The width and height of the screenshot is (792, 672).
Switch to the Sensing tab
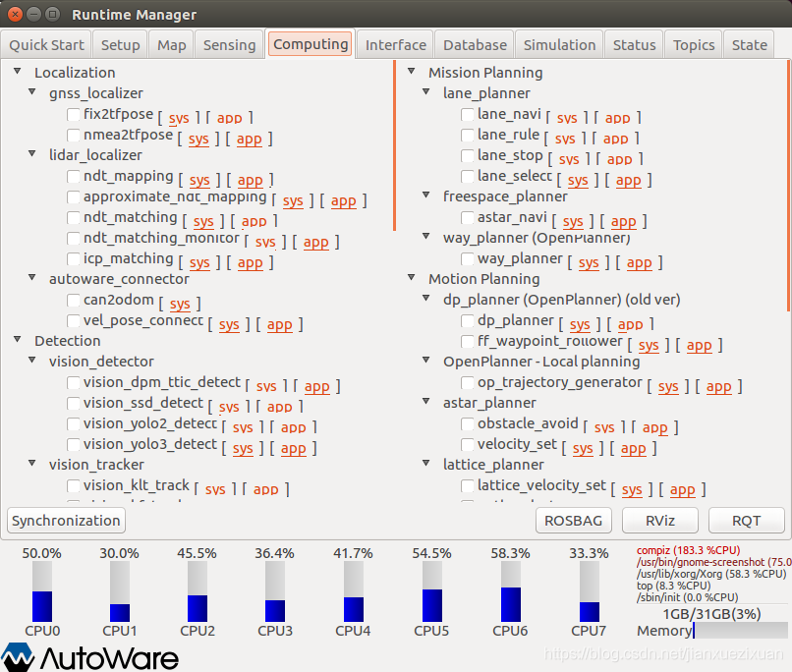pos(229,45)
